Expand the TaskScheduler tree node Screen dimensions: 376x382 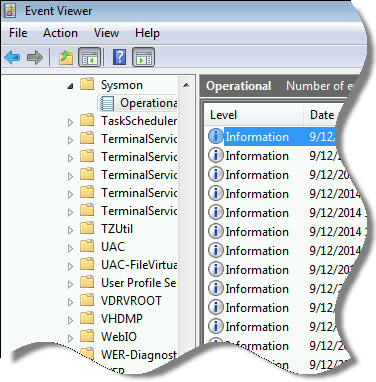(x=70, y=122)
